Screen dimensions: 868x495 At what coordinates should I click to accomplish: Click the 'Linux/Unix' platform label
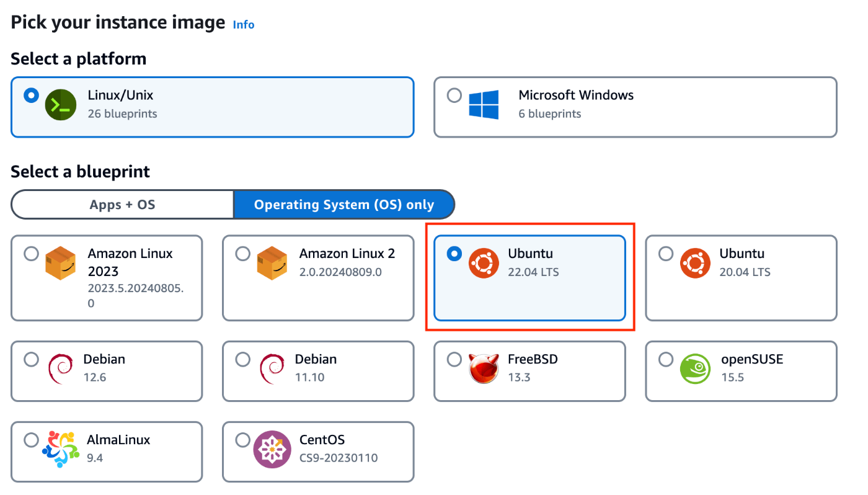tap(120, 96)
